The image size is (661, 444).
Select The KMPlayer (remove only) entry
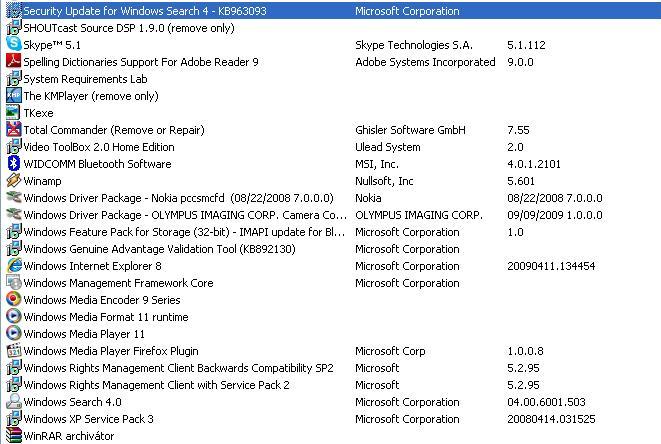[91, 96]
